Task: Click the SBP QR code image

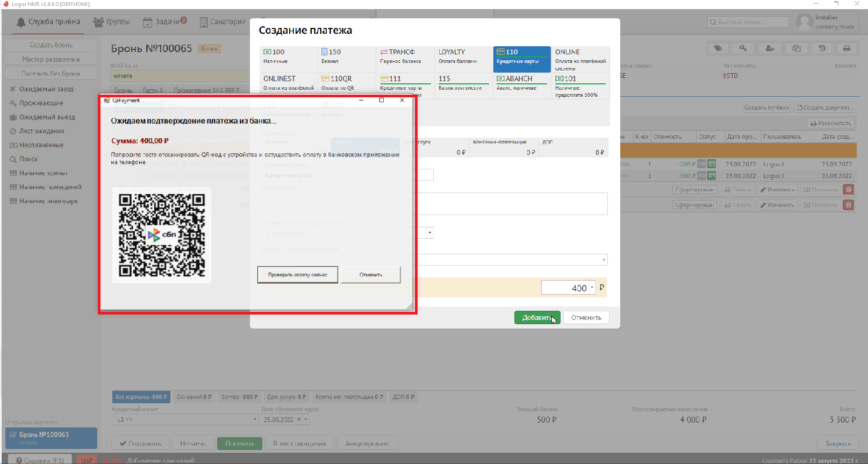Action: point(162,235)
